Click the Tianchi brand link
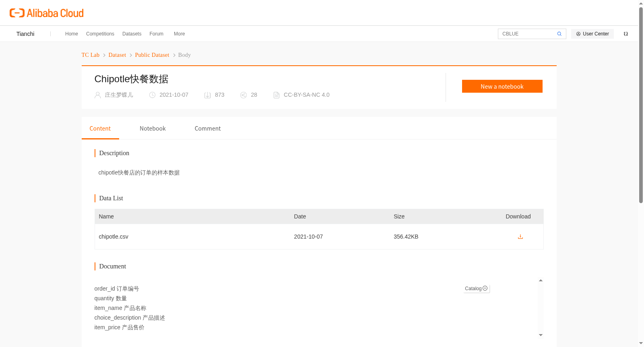 [x=25, y=34]
